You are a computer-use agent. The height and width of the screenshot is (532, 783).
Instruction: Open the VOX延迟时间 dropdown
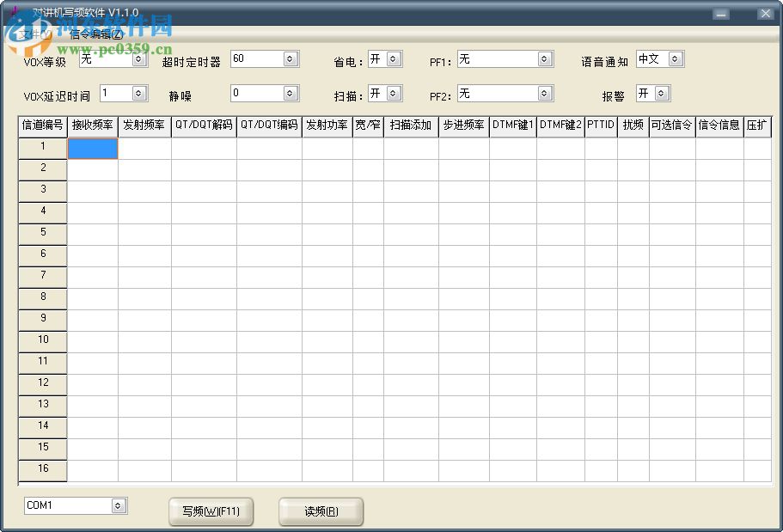pos(138,93)
